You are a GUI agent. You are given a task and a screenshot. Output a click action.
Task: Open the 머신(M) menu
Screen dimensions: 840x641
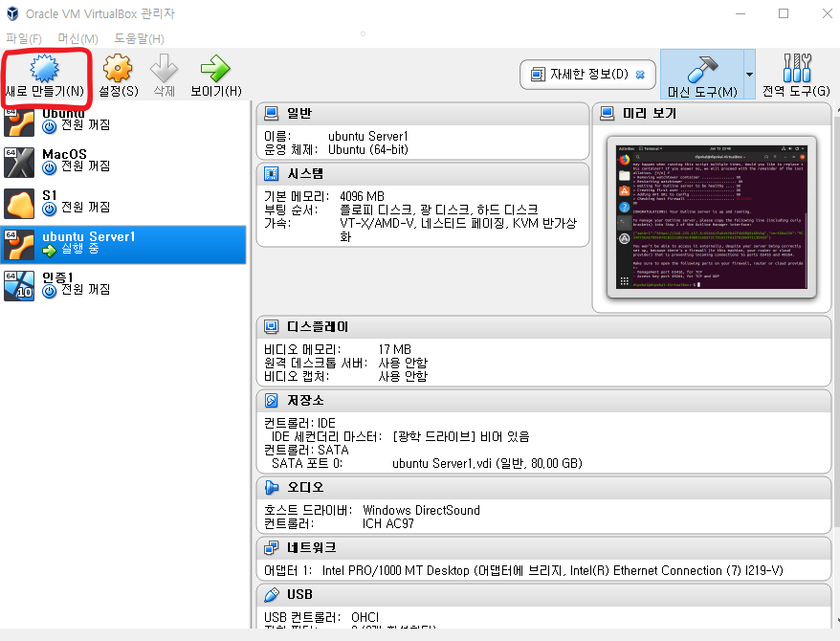click(78, 38)
